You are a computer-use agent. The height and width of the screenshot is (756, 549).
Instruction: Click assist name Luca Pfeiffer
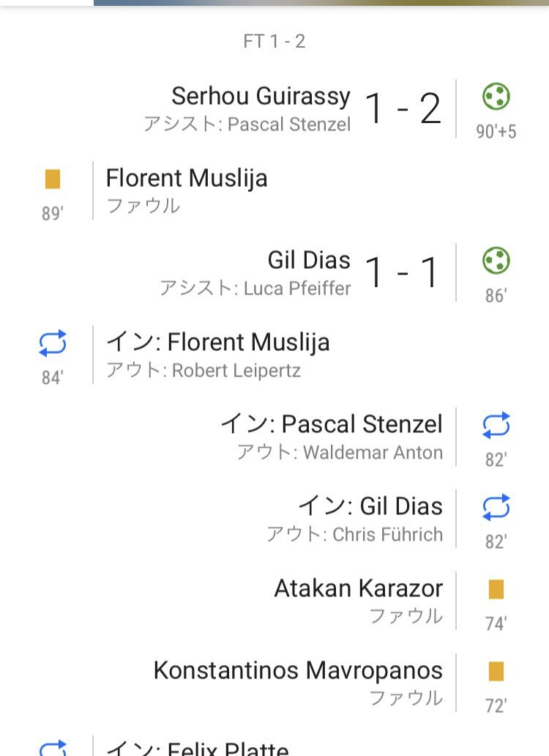(297, 288)
